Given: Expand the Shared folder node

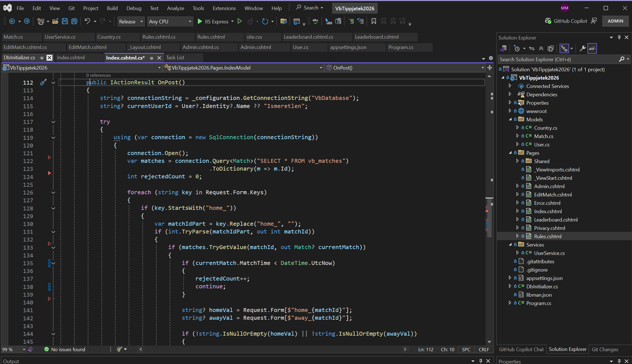Looking at the screenshot, I should pos(517,161).
